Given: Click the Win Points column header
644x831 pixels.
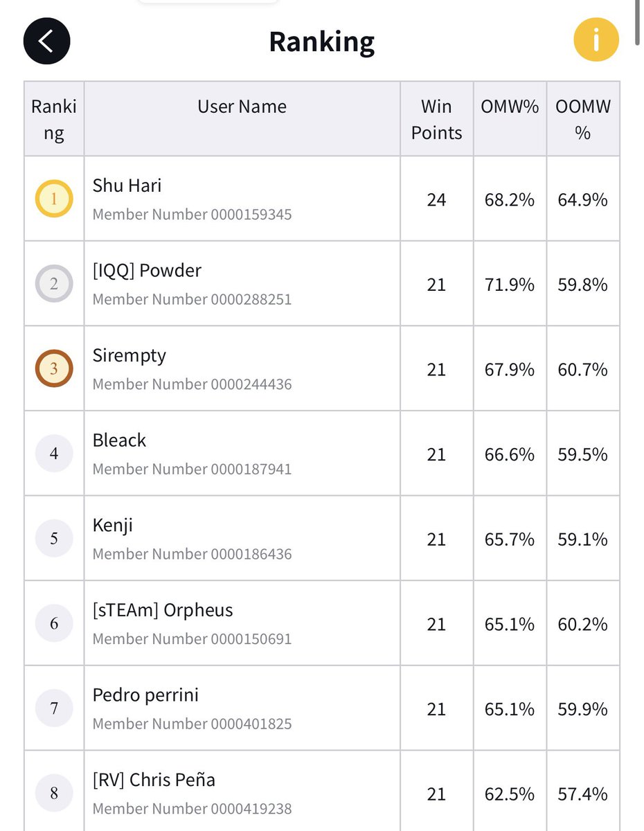Looking at the screenshot, I should tap(436, 118).
